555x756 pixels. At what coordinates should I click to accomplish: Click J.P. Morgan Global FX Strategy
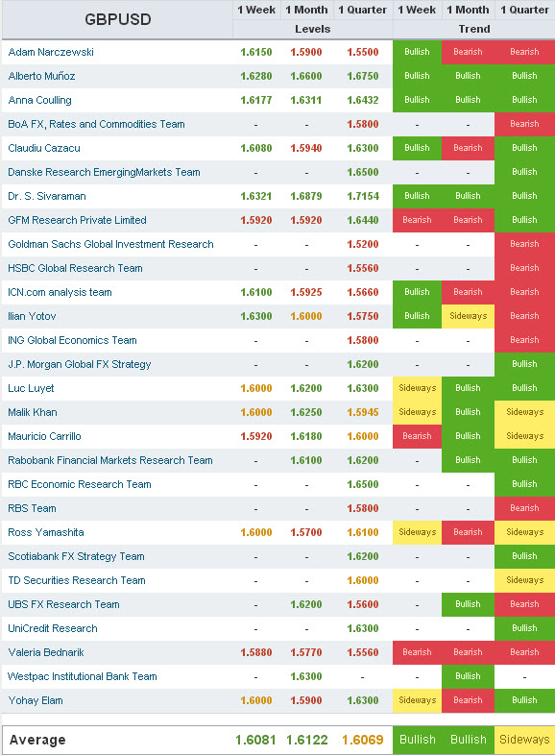(x=80, y=364)
